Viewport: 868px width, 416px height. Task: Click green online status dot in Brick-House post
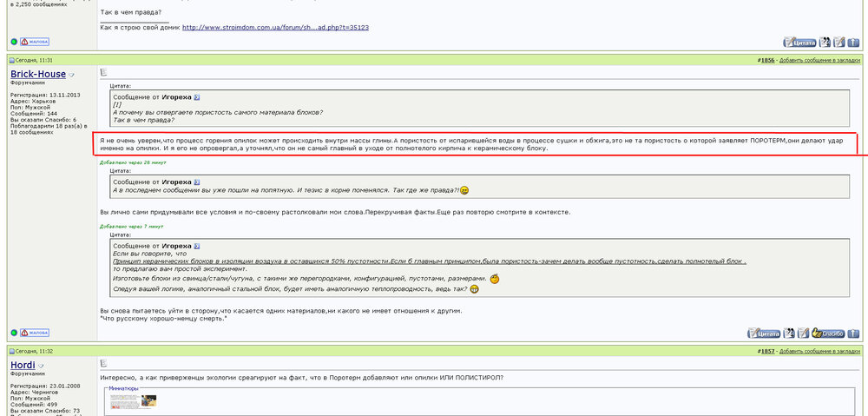coord(14,333)
